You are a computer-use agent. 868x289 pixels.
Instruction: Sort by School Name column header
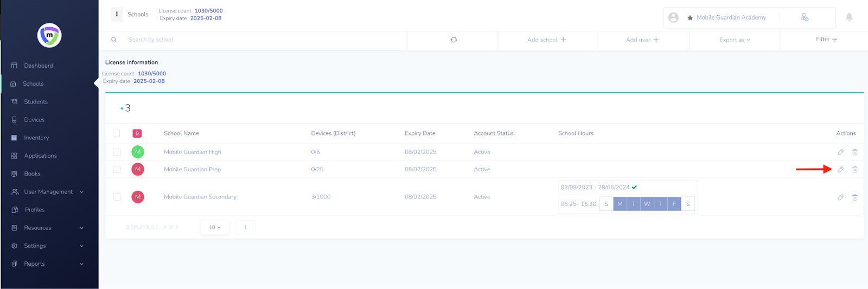(x=181, y=133)
